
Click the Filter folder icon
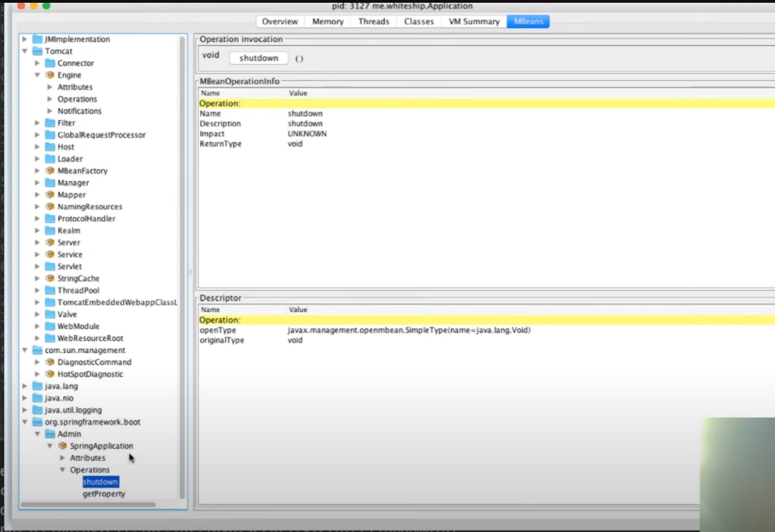tap(50, 123)
